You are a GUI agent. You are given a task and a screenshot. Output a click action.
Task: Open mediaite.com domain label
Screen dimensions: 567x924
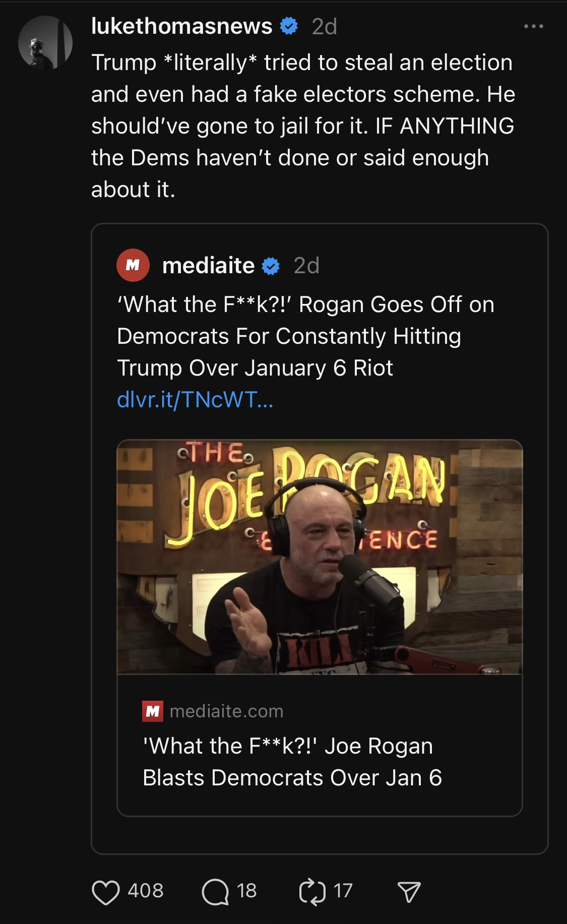(227, 711)
